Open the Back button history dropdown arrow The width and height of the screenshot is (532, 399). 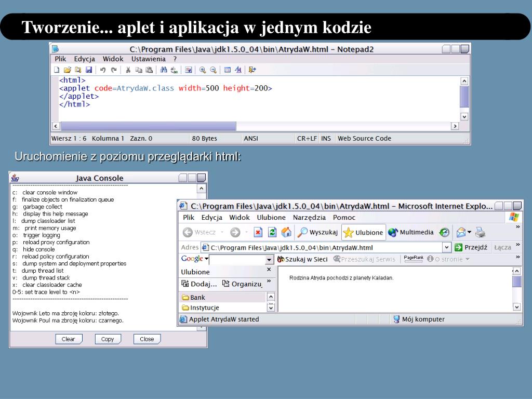pyautogui.click(x=222, y=232)
